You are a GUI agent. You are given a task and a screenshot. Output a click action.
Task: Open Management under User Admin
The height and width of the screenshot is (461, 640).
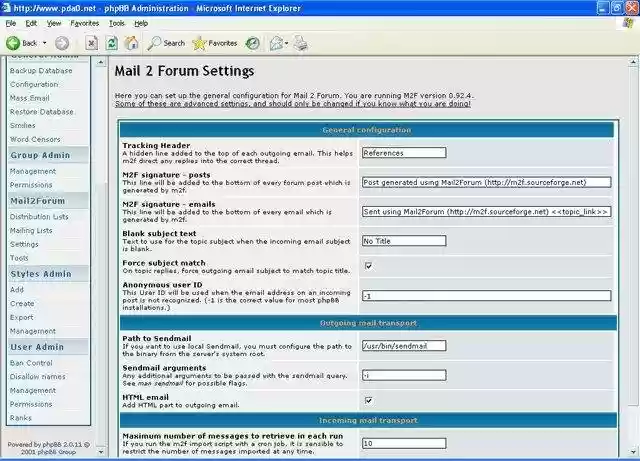[33, 390]
